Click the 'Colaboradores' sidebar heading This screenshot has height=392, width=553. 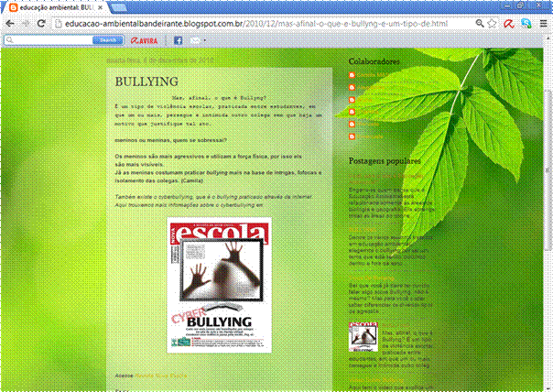374,61
